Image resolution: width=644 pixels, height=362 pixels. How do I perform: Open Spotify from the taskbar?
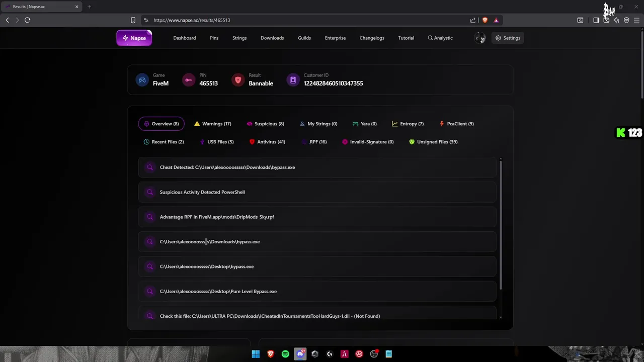point(285,354)
